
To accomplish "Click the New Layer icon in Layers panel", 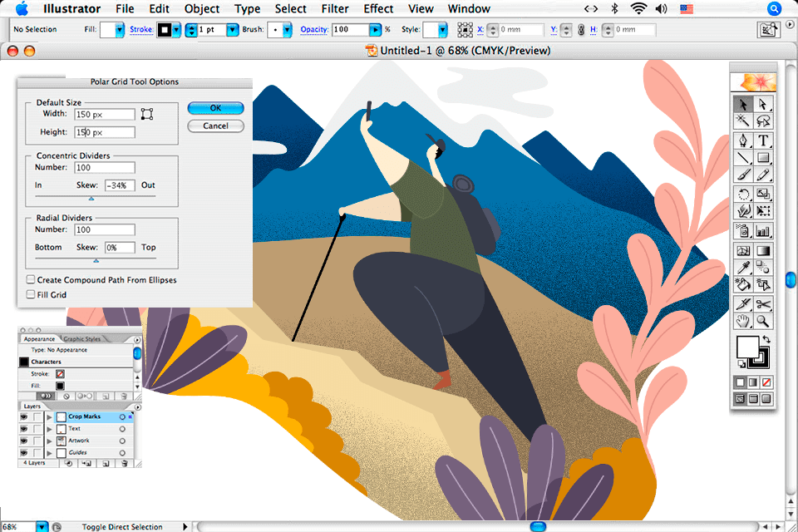I will (x=106, y=463).
